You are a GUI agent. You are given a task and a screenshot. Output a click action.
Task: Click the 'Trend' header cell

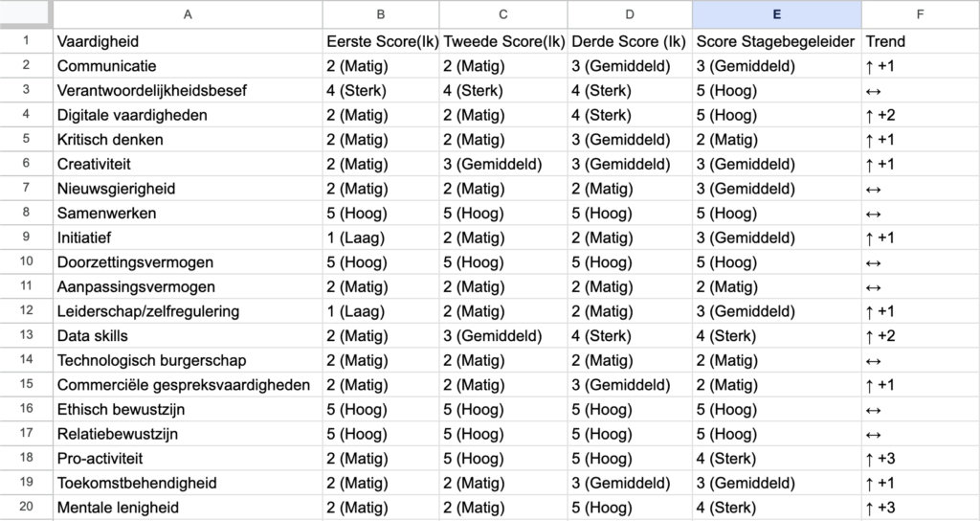(920, 41)
